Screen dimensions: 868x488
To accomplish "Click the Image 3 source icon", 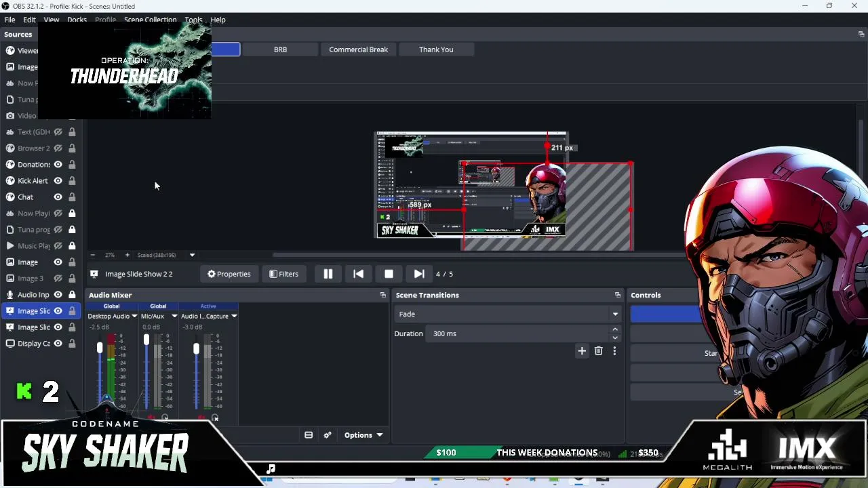I will point(10,279).
